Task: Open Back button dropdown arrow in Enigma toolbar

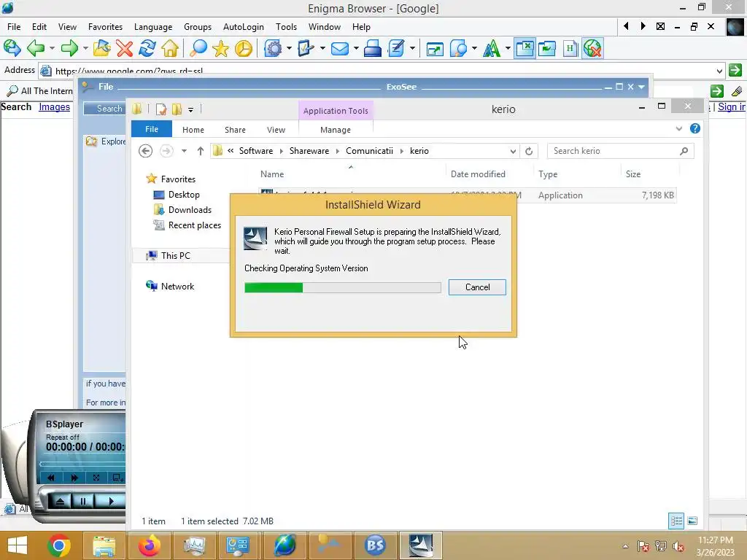Action: [52, 48]
